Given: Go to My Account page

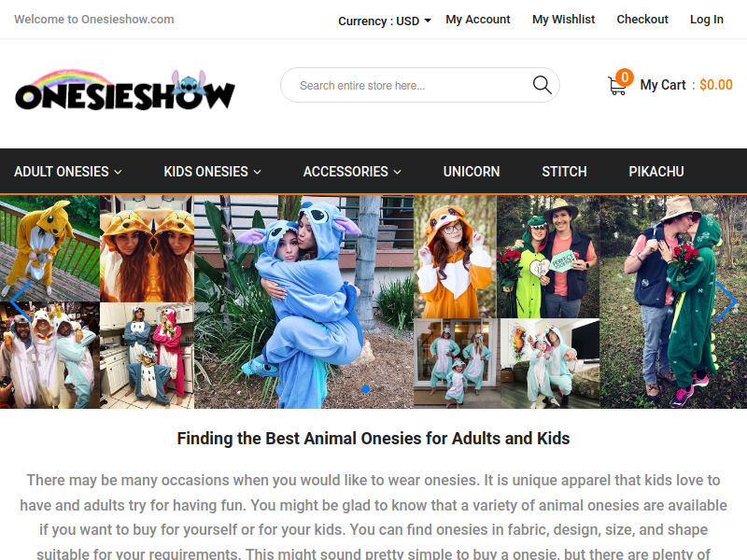Looking at the screenshot, I should pyautogui.click(x=478, y=20).
